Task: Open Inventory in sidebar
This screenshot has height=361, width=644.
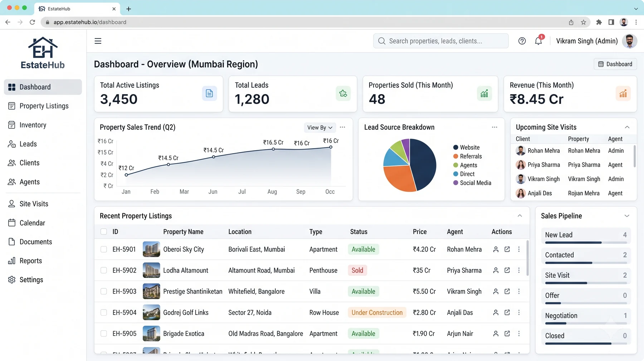Action: 43,125
